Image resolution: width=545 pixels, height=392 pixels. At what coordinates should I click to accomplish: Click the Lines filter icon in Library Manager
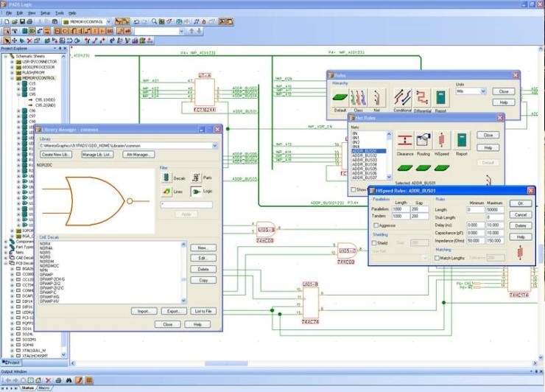166,192
